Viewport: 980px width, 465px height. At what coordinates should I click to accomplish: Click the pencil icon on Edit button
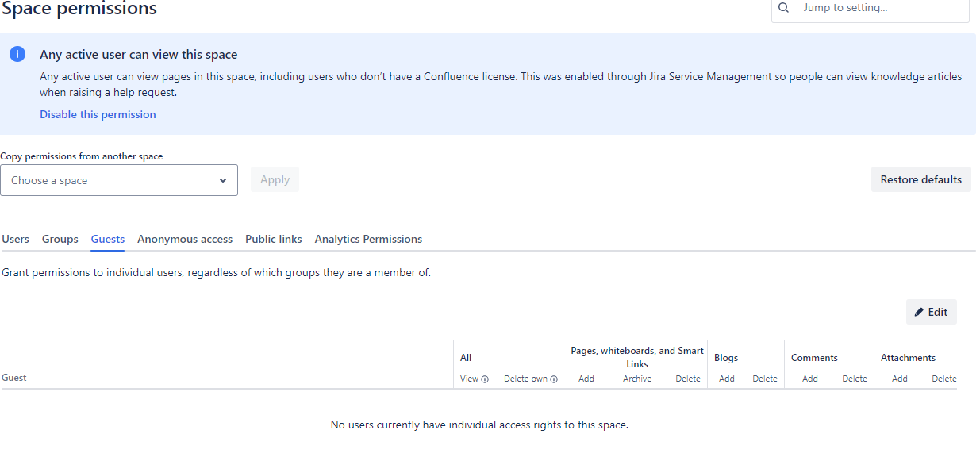[x=920, y=312]
